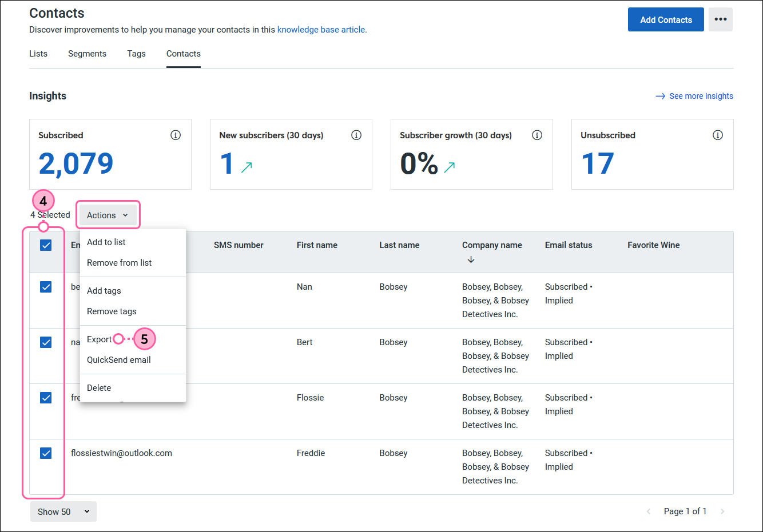Click the 2,079 subscribed count
Screen dimensions: 763x532
tap(76, 163)
